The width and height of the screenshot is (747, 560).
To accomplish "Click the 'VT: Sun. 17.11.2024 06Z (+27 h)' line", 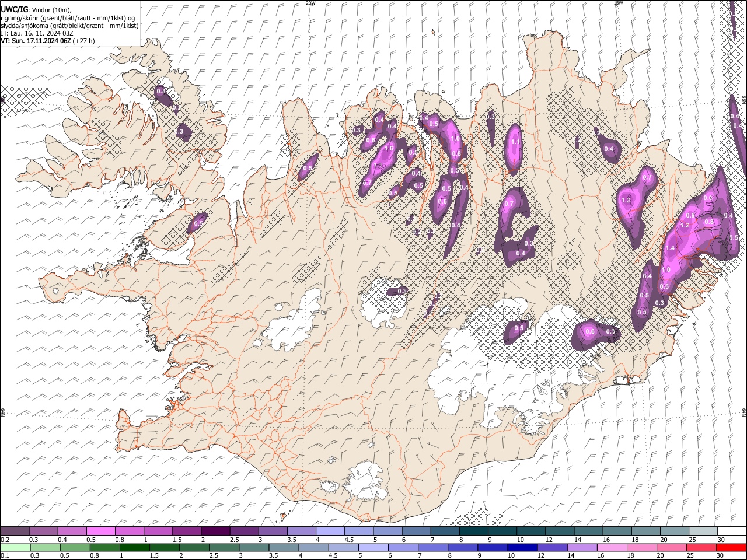I will (47, 41).
